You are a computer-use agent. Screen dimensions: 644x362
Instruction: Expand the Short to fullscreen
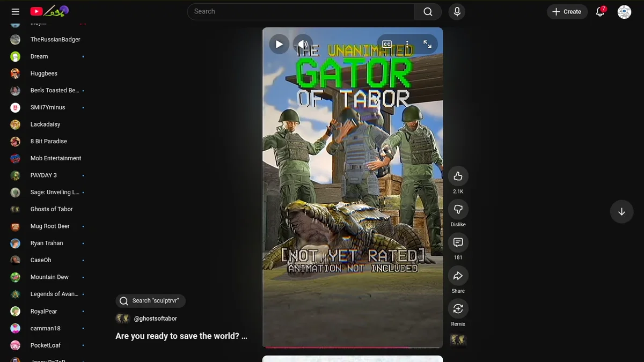pyautogui.click(x=428, y=44)
